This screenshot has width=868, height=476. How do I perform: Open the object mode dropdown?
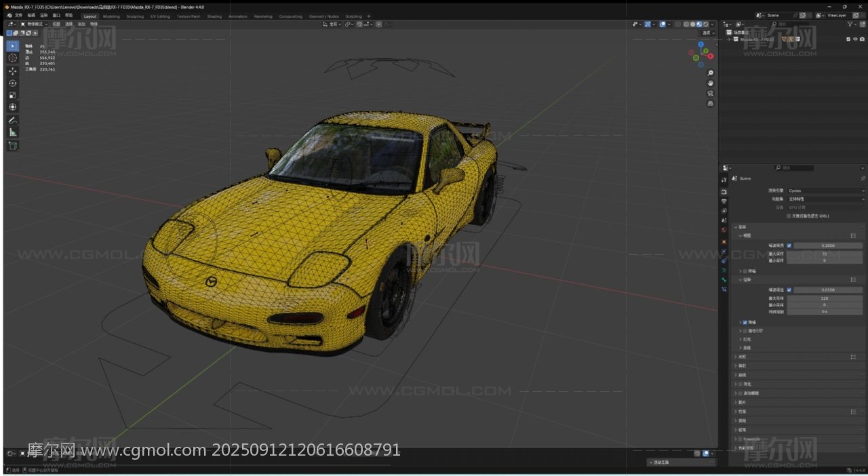pyautogui.click(x=33, y=24)
